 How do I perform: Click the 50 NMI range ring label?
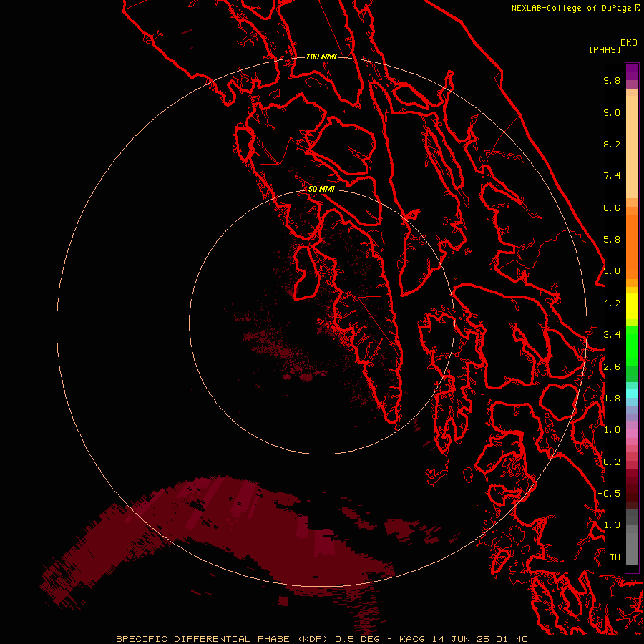(x=321, y=189)
